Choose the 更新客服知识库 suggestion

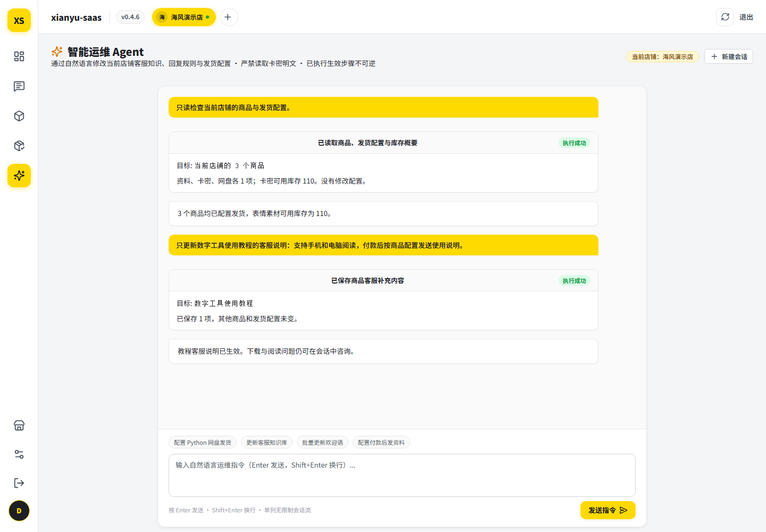267,443
